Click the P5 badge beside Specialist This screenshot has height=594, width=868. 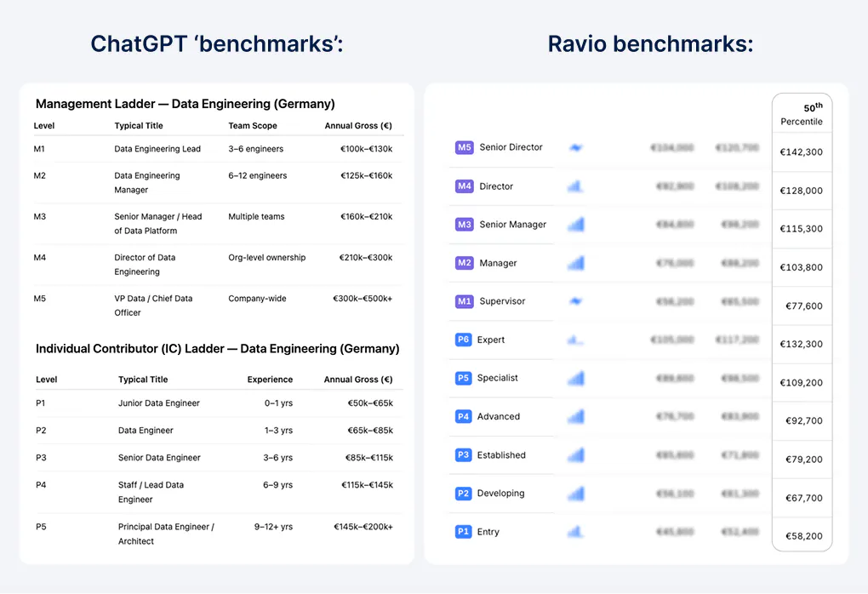pyautogui.click(x=463, y=378)
